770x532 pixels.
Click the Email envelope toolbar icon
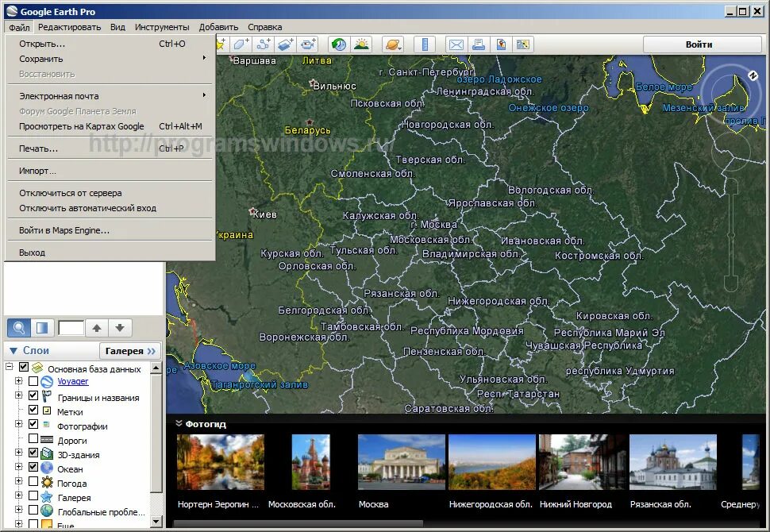pos(456,44)
